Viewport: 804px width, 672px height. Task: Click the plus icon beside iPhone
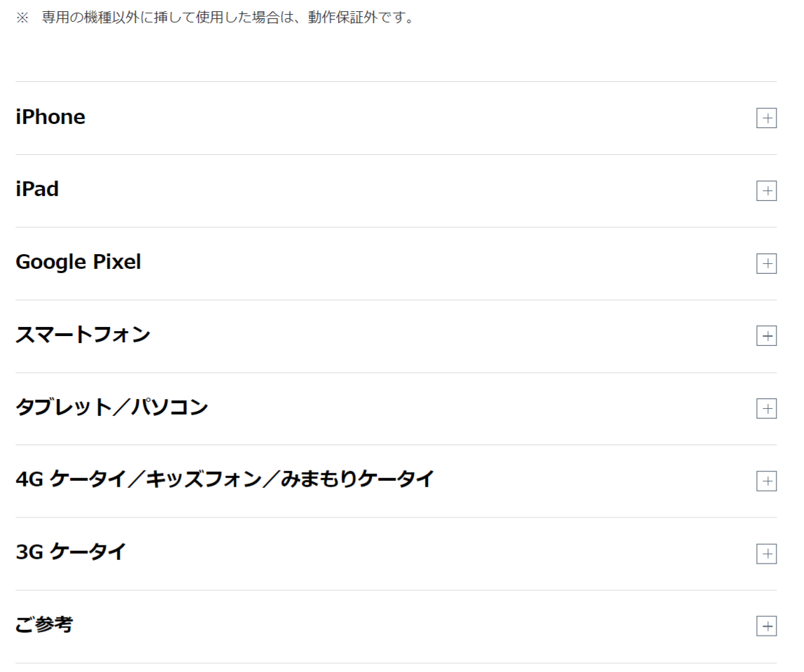click(x=766, y=118)
